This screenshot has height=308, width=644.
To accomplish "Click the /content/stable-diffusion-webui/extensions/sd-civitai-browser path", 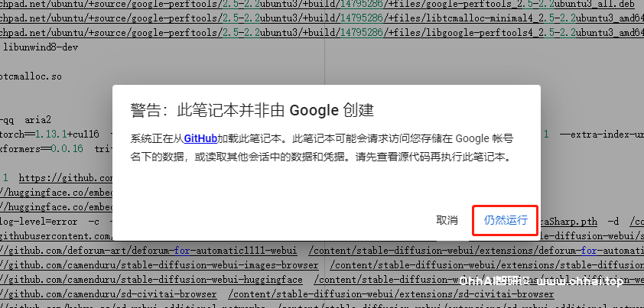I will [x=391, y=294].
